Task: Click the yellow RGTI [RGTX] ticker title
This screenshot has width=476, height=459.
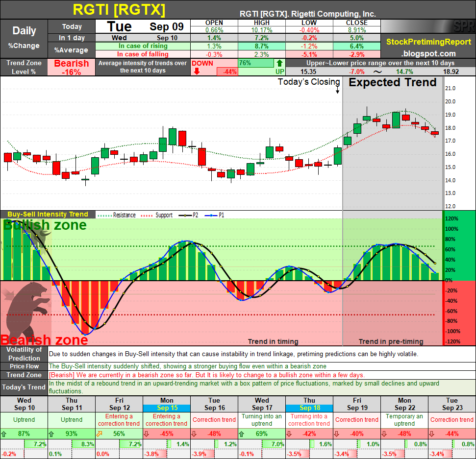Action: point(119,9)
